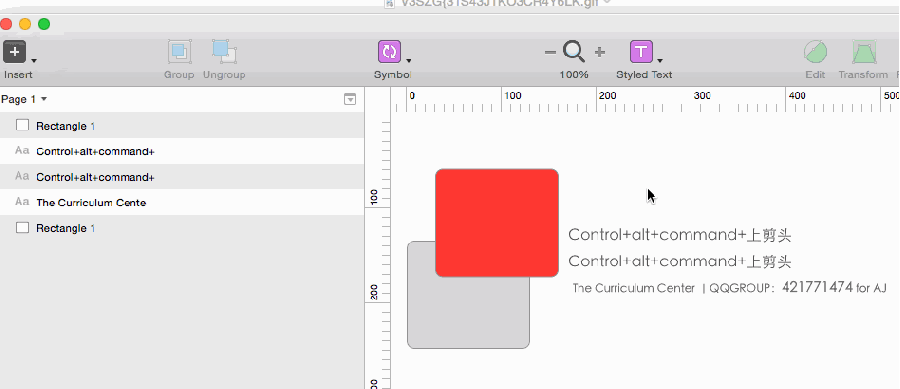Screen dimensions: 900x389
Task: Toggle the layer list collapse button
Action: pyautogui.click(x=350, y=99)
